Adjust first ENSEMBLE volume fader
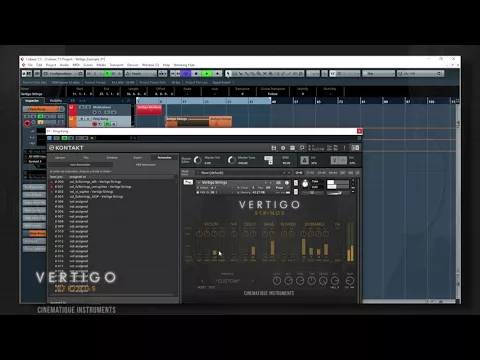This screenshot has height=360, width=480. pyautogui.click(x=303, y=247)
